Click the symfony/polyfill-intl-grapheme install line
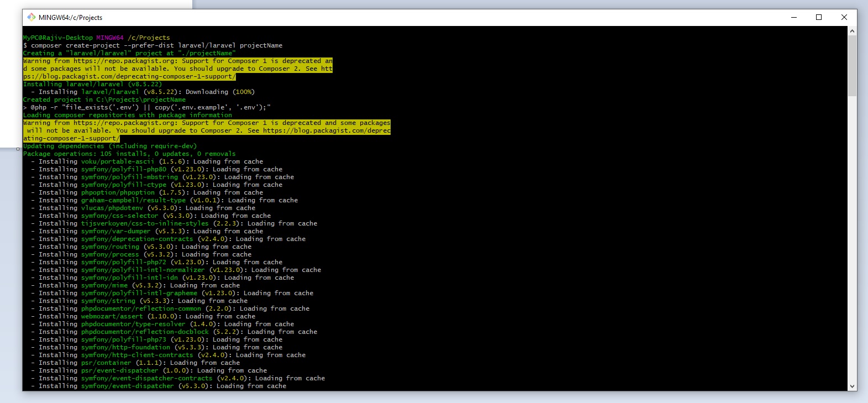 click(x=172, y=293)
